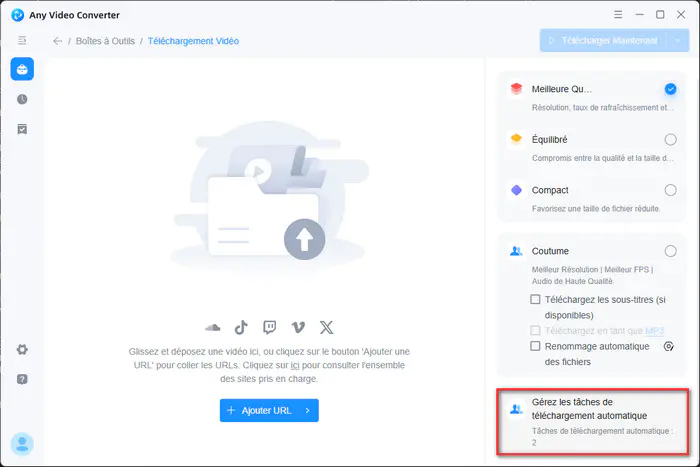Select Meilleure Qualité radio button
The width and height of the screenshot is (700, 467).
(x=670, y=89)
